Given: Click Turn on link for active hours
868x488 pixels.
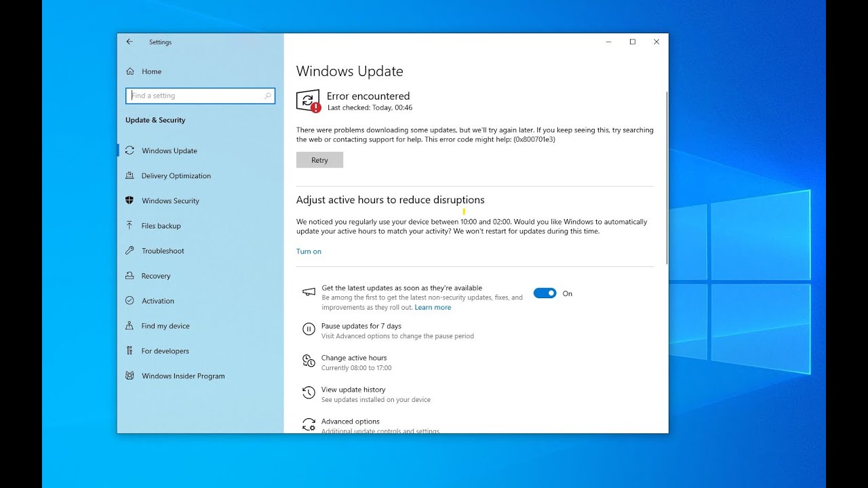Looking at the screenshot, I should click(309, 251).
